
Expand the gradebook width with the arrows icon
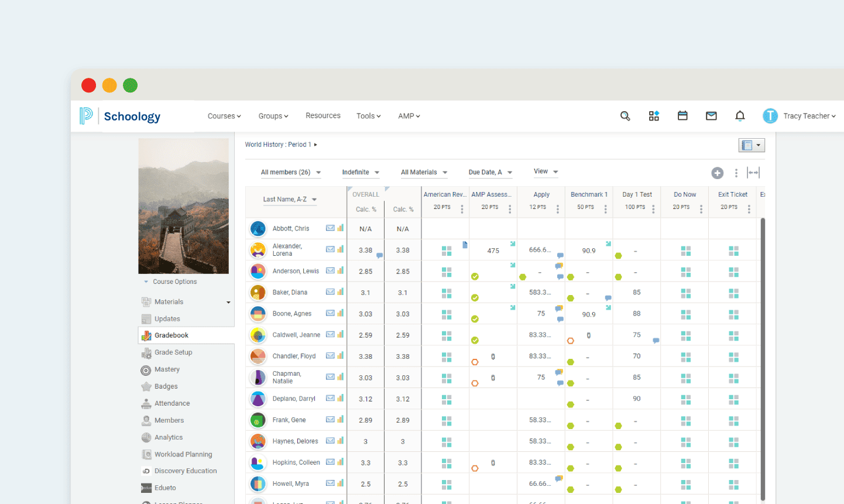pyautogui.click(x=753, y=172)
